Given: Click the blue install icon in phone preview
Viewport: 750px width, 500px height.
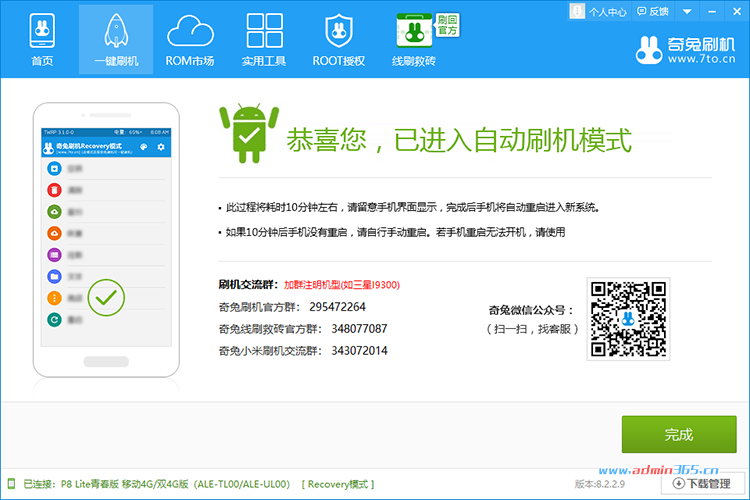Looking at the screenshot, I should (55, 168).
